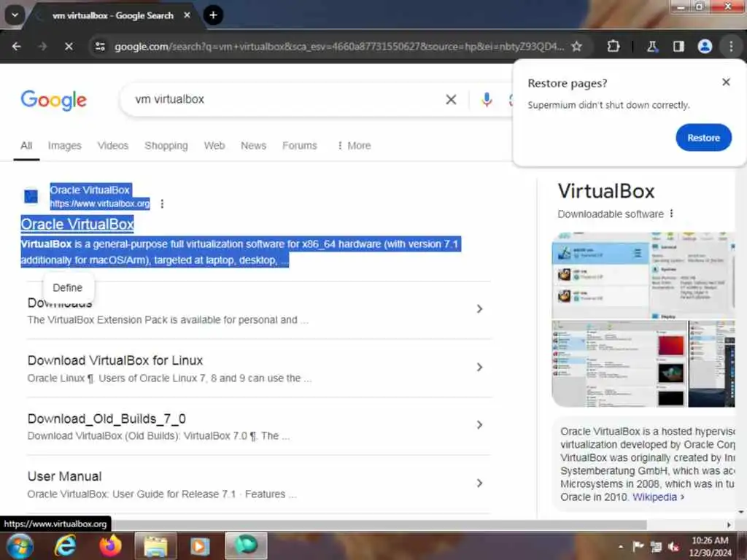Screen dimensions: 747x560
Task: Open Download_Old_Builds_7_0 sitelink
Action: [x=107, y=419]
